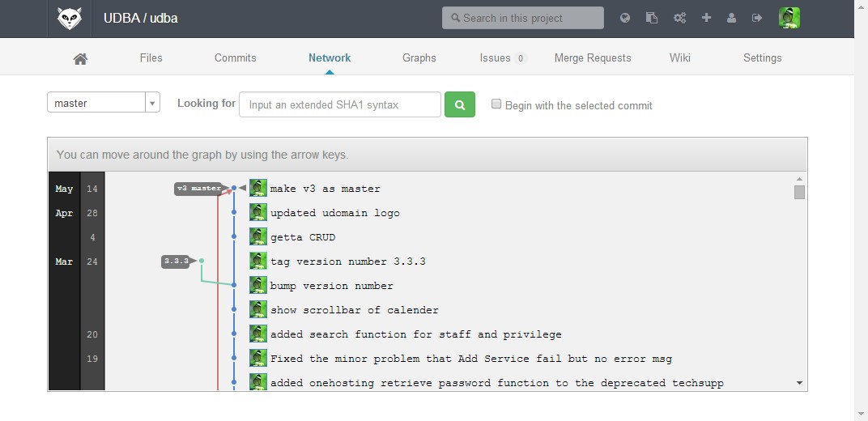The width and height of the screenshot is (868, 421).
Task: Go to project home via house icon
Action: (80, 58)
